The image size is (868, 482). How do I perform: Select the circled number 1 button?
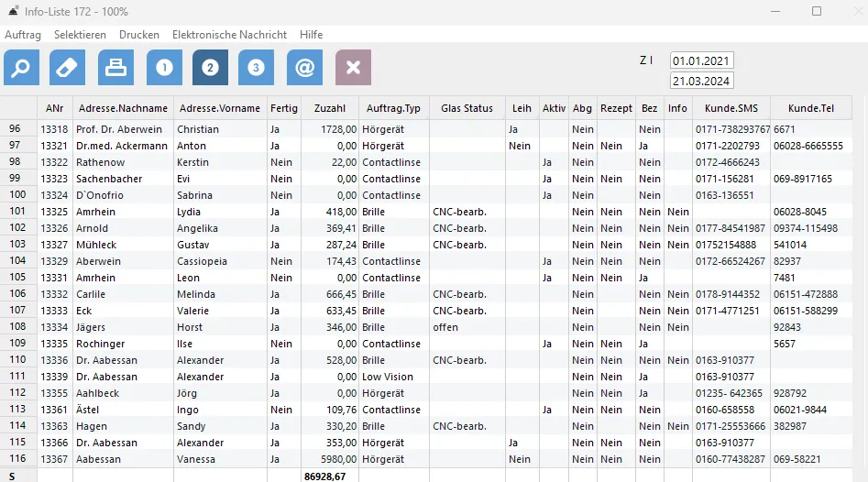click(165, 68)
